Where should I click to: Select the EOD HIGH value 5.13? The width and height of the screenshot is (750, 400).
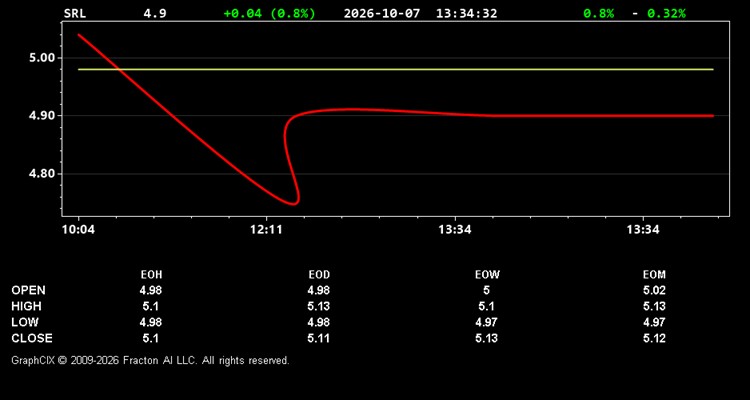[x=319, y=306]
